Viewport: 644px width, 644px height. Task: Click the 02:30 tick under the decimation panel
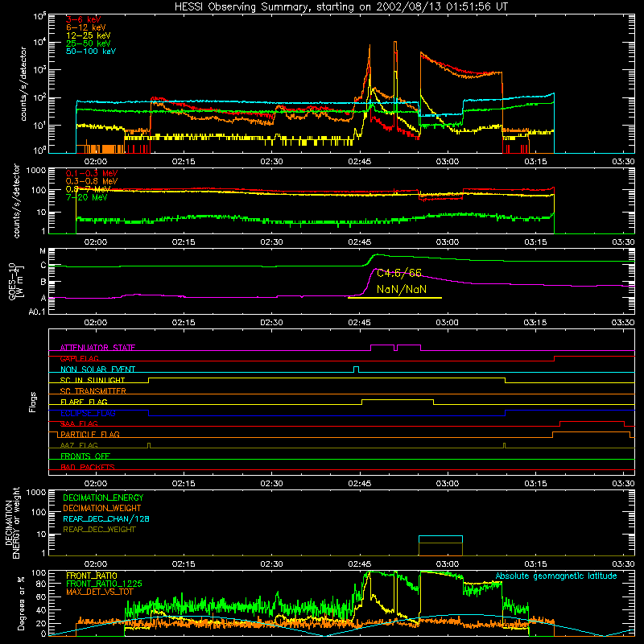coord(271,564)
